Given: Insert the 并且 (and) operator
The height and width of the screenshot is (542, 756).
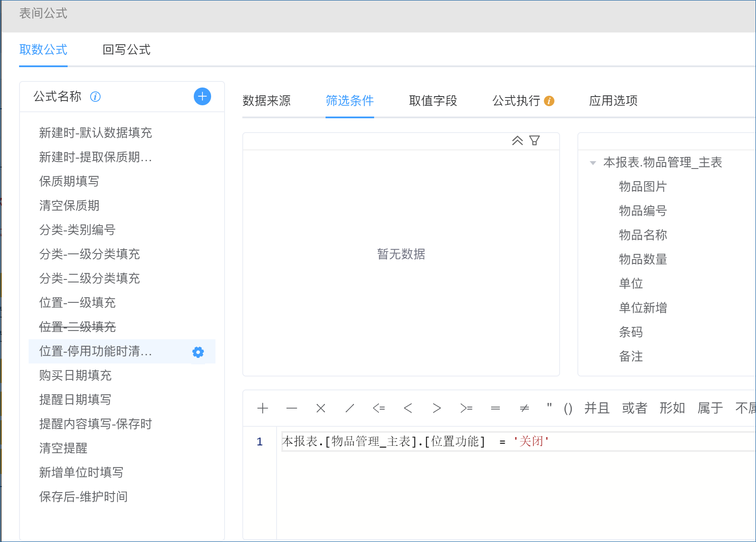Looking at the screenshot, I should [x=597, y=408].
